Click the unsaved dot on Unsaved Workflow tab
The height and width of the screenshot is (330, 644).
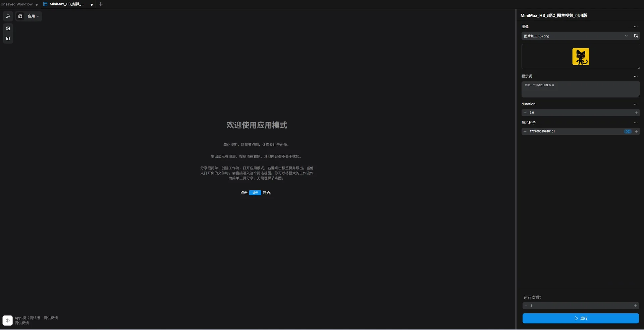[37, 5]
